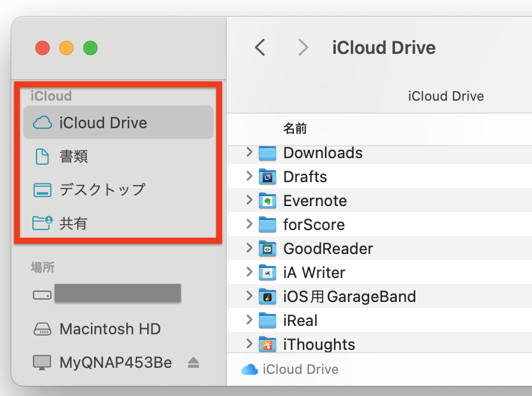Click the shared folder icon next to 共有
Image resolution: width=532 pixels, height=396 pixels.
[x=42, y=223]
